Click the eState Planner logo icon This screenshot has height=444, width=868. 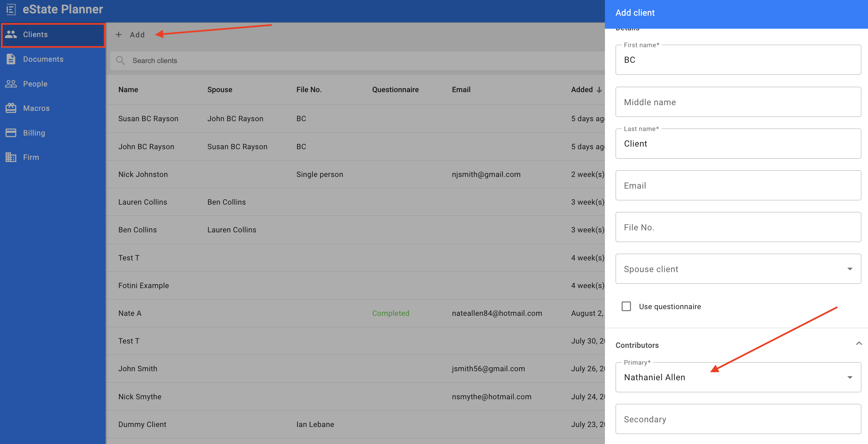point(10,9)
